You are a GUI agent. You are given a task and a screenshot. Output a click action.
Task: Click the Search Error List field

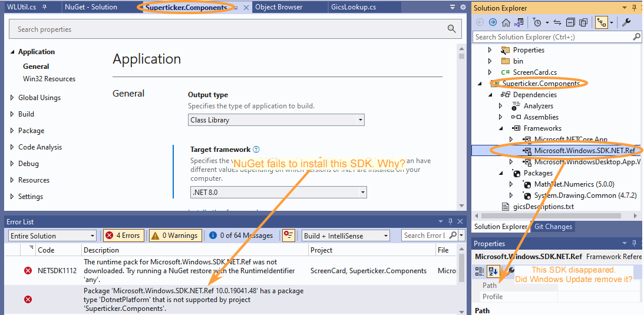click(424, 236)
